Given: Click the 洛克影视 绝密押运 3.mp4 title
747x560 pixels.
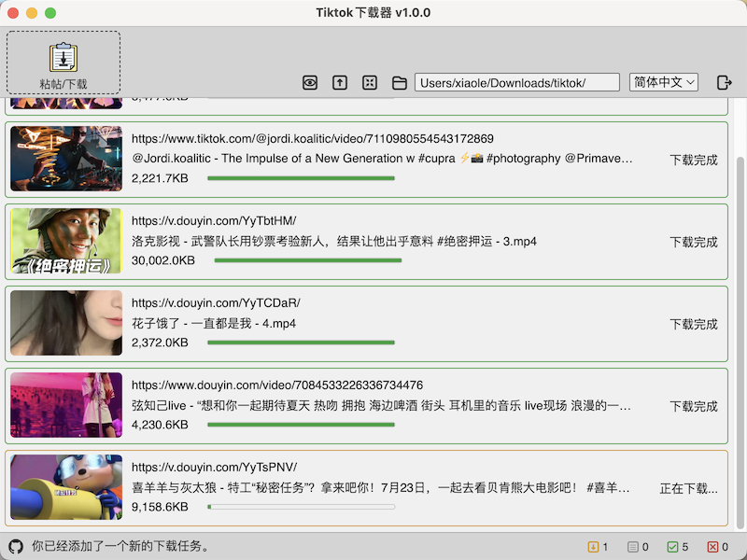Looking at the screenshot, I should tap(334, 242).
